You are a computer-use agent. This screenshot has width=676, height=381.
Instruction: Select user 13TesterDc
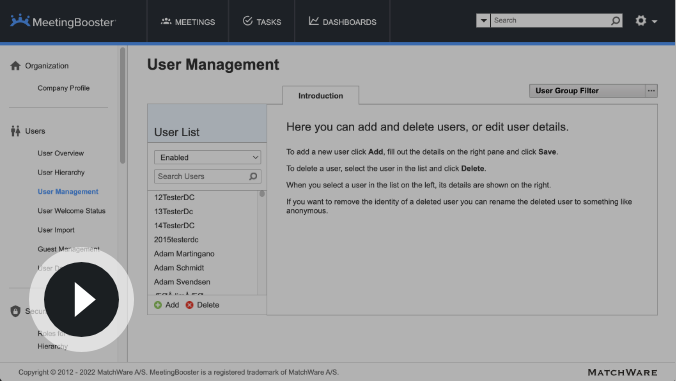point(173,211)
